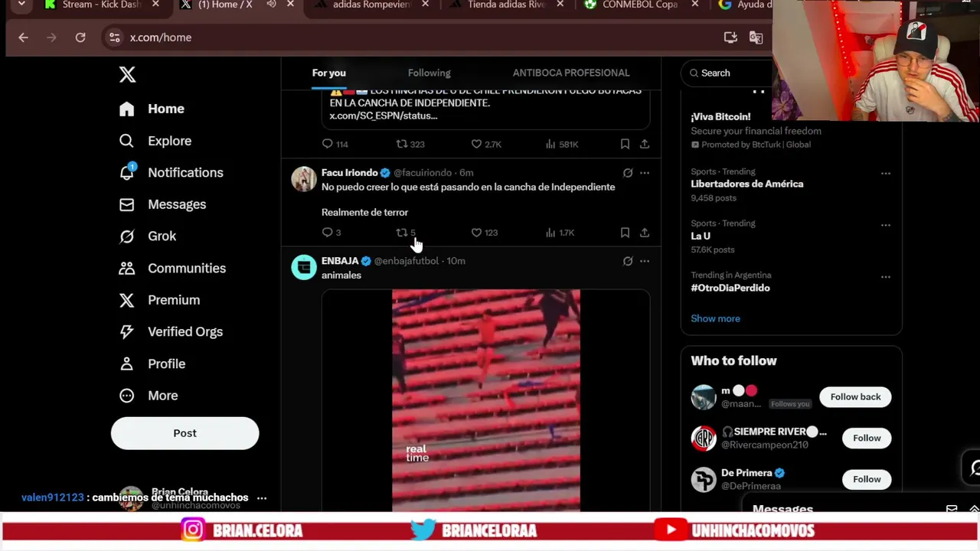Open Facu Iriondo's profile avatar
Viewport: 980px width, 551px height.
pos(304,179)
